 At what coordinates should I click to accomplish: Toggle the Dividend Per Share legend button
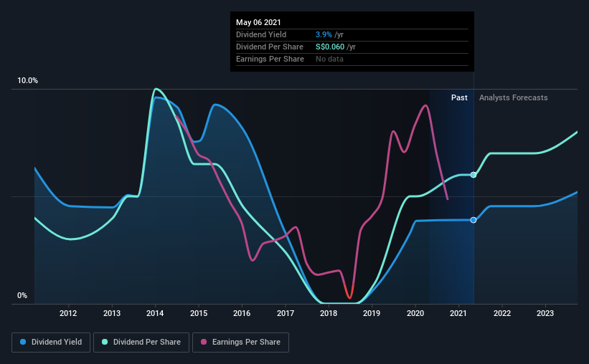pyautogui.click(x=141, y=343)
